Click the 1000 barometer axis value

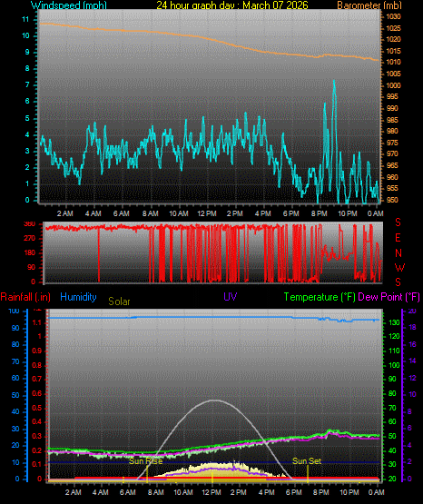[x=393, y=85]
